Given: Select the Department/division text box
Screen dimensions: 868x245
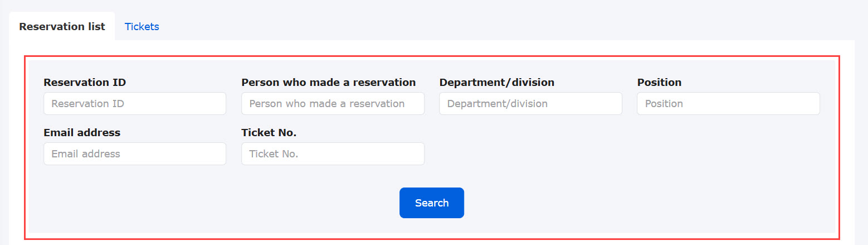Looking at the screenshot, I should point(530,104).
